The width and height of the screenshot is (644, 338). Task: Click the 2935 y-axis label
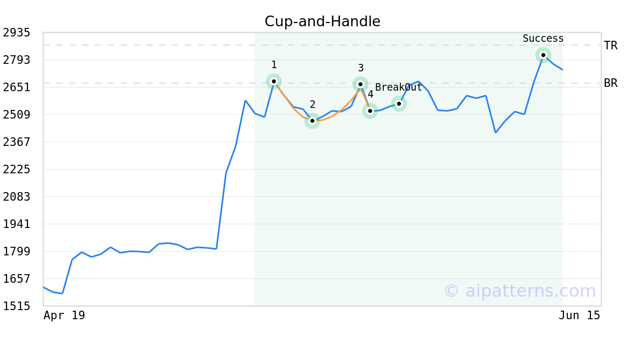(x=17, y=33)
